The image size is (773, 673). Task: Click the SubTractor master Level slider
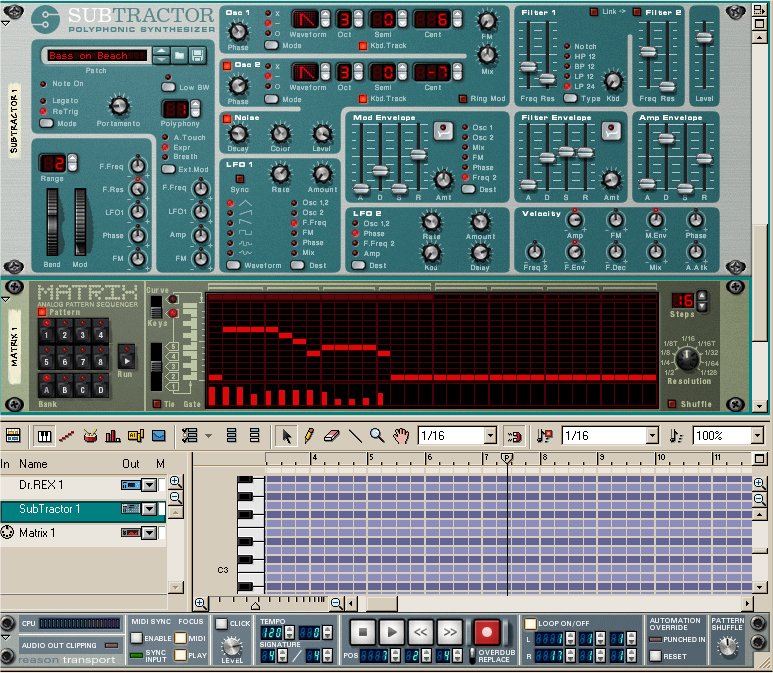[x=704, y=37]
